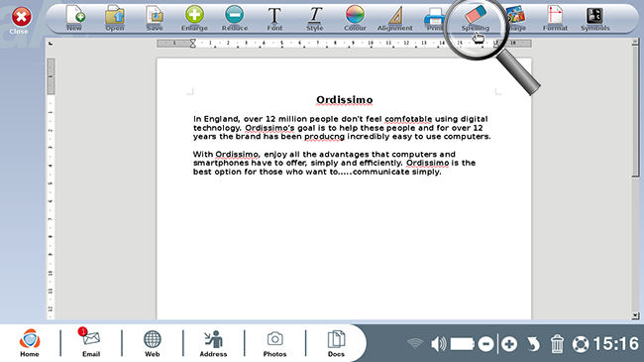
Task: Choose a text Colour
Action: 355,19
